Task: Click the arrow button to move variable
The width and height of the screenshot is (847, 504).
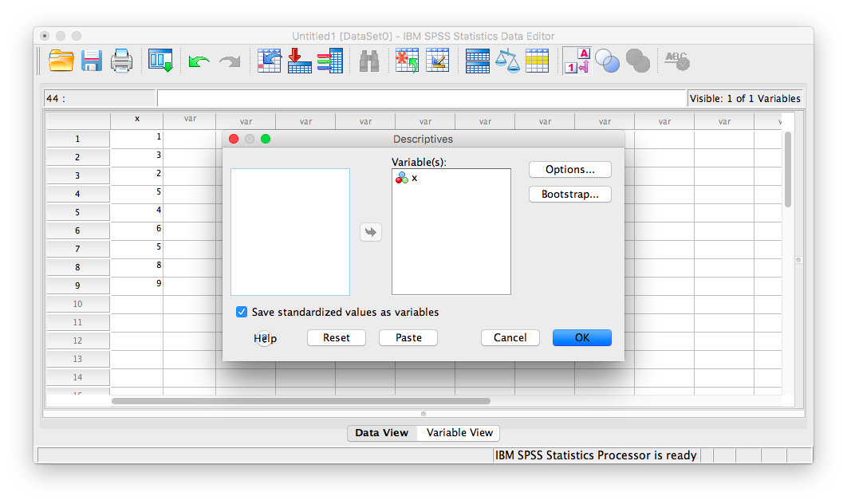Action: [371, 232]
